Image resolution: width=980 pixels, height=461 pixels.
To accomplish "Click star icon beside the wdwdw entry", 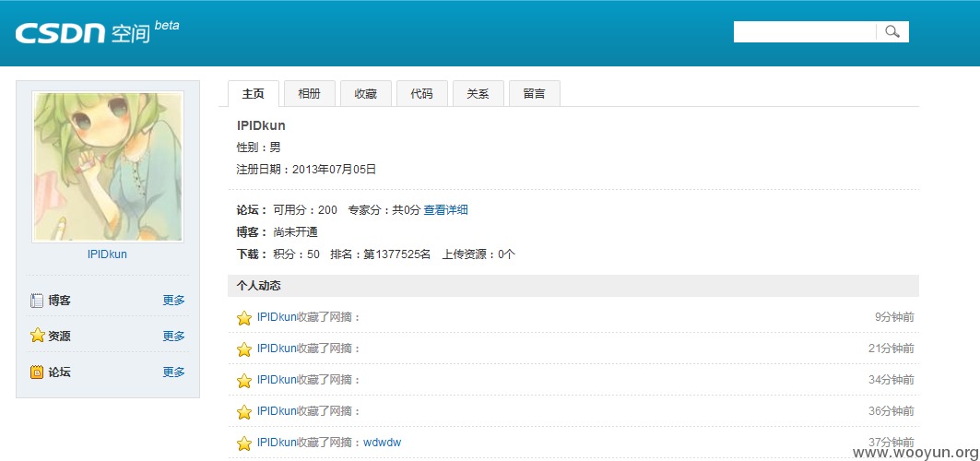I will [243, 443].
